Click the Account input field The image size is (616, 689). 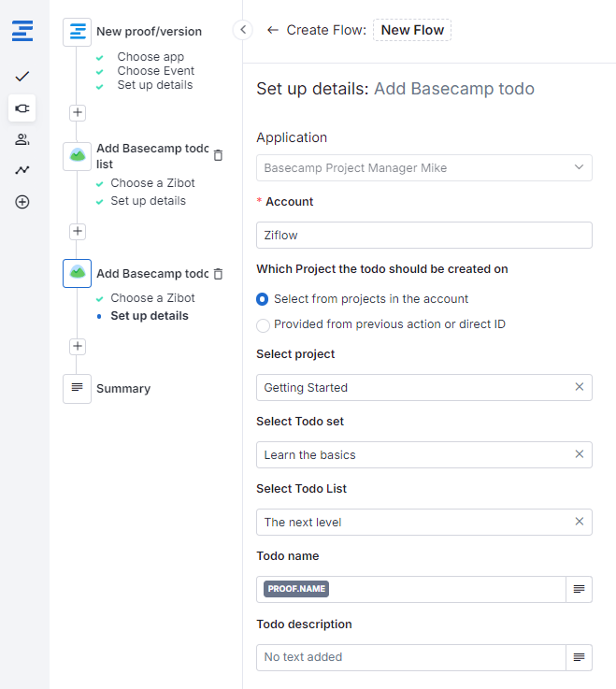click(423, 236)
